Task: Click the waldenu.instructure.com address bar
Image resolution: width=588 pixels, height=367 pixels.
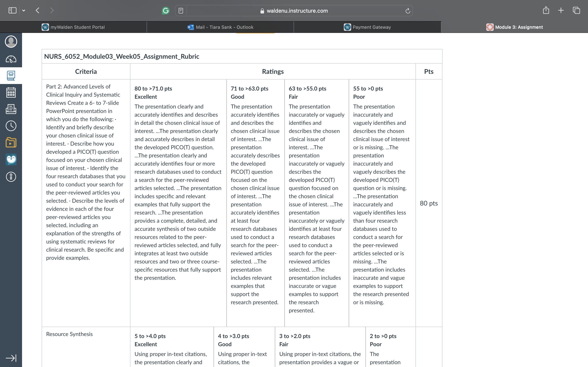Action: (294, 11)
